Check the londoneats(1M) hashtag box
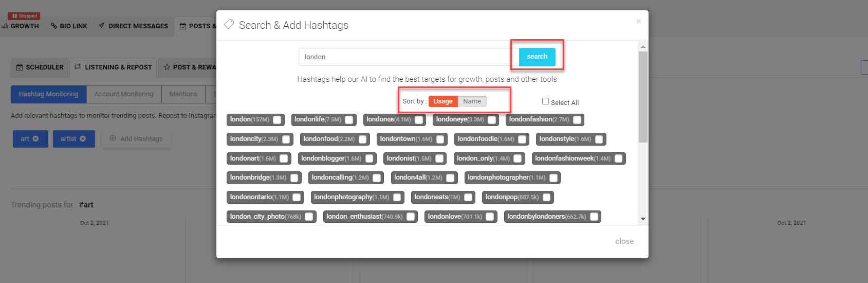Screen dimensions: 868x283 (x=468, y=197)
